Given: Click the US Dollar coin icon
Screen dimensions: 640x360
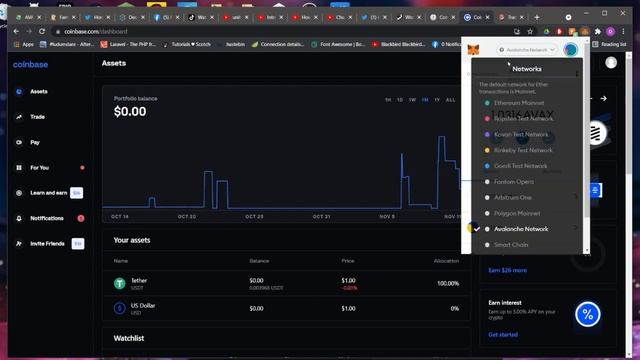Looking at the screenshot, I should tap(120, 308).
